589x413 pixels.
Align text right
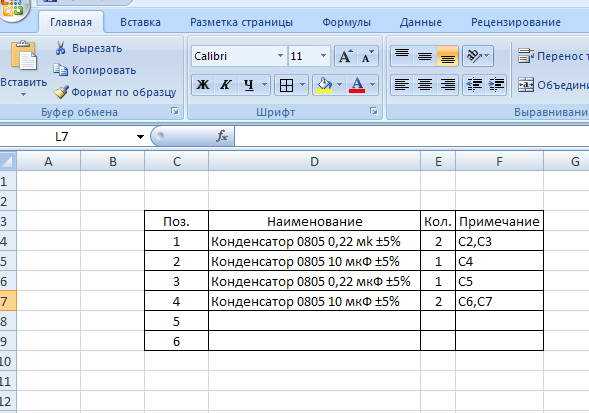click(447, 85)
